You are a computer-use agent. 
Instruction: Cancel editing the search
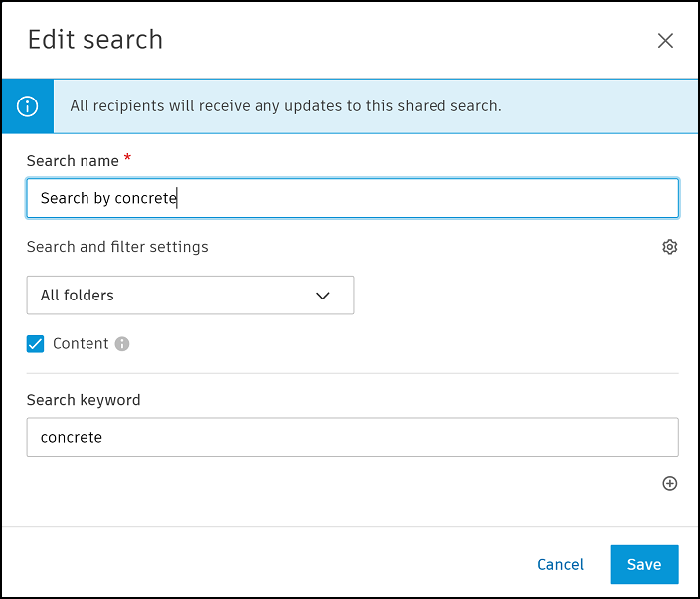click(560, 564)
